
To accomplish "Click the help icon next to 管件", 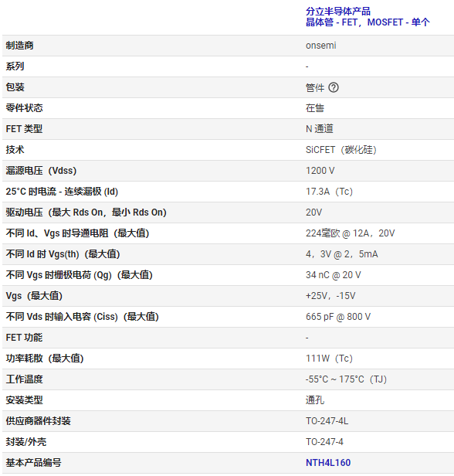I will 334,87.
